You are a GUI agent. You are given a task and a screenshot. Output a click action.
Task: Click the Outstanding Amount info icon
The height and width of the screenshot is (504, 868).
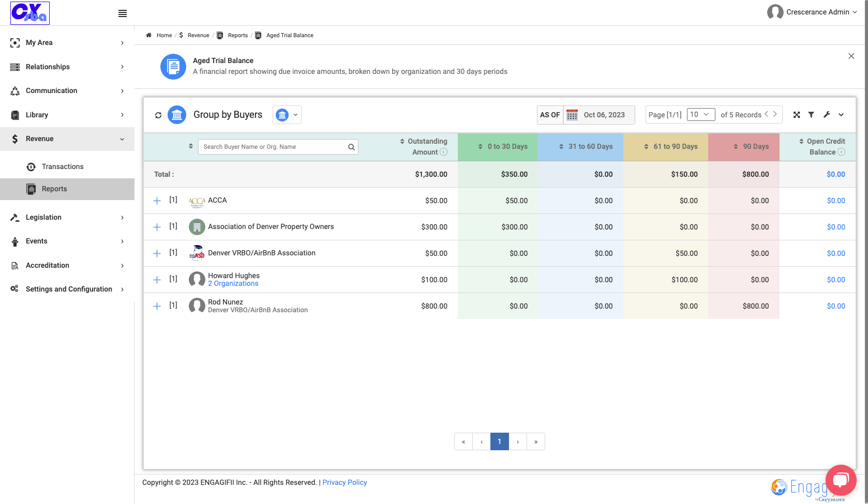[443, 152]
